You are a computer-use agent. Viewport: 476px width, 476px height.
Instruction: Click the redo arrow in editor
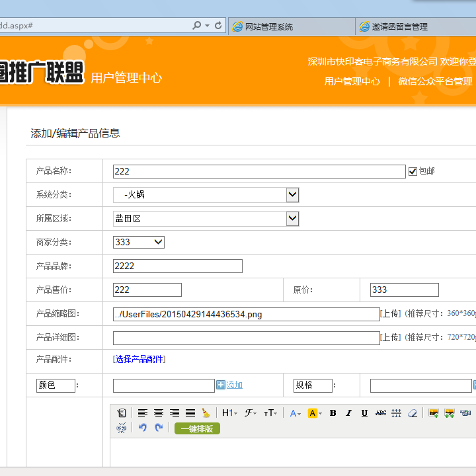click(x=159, y=428)
